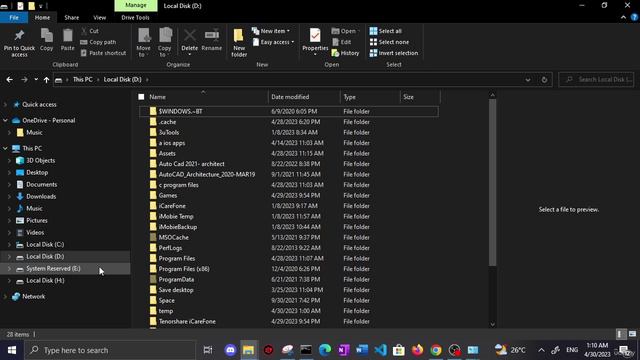Go up one level with Up arrow

(x=47, y=80)
